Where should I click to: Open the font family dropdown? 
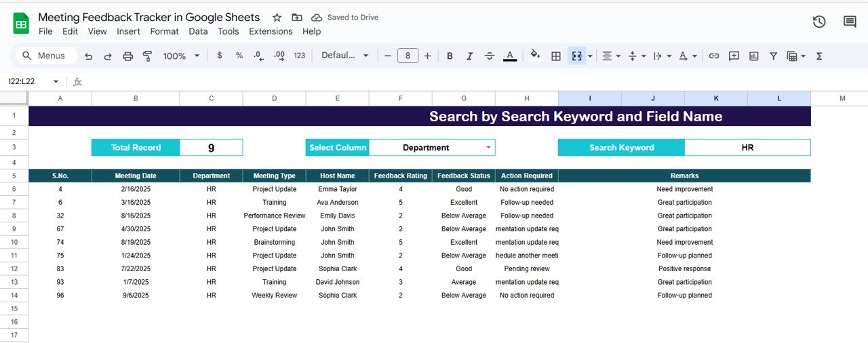tap(344, 56)
